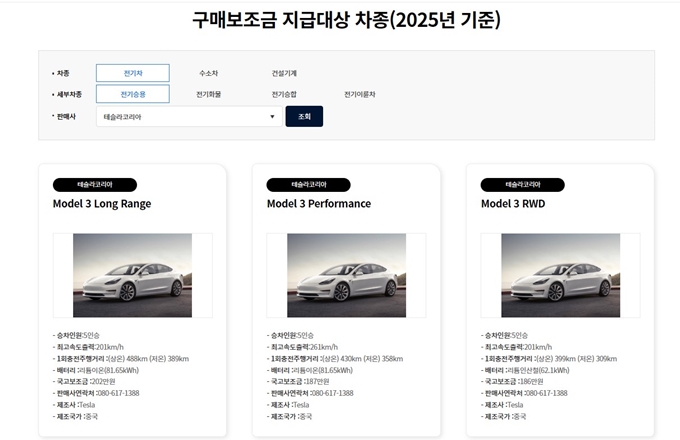680x440 pixels.
Task: Choose the 전기승합 sub-type tab
Action: point(284,94)
